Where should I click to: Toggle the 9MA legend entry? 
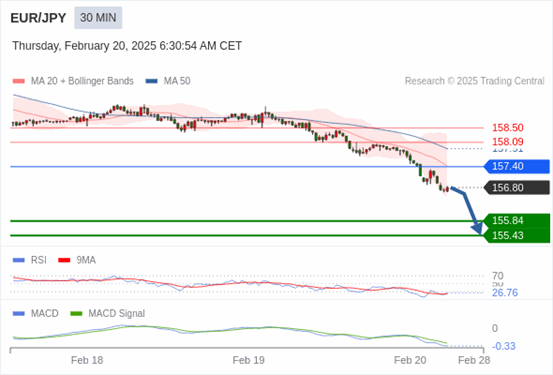pos(77,260)
